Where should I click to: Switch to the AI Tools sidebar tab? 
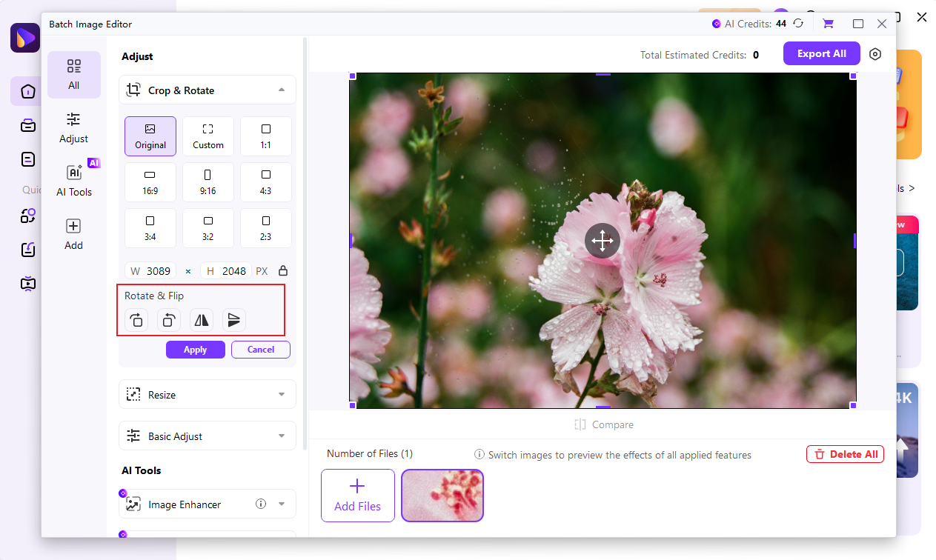[74, 181]
